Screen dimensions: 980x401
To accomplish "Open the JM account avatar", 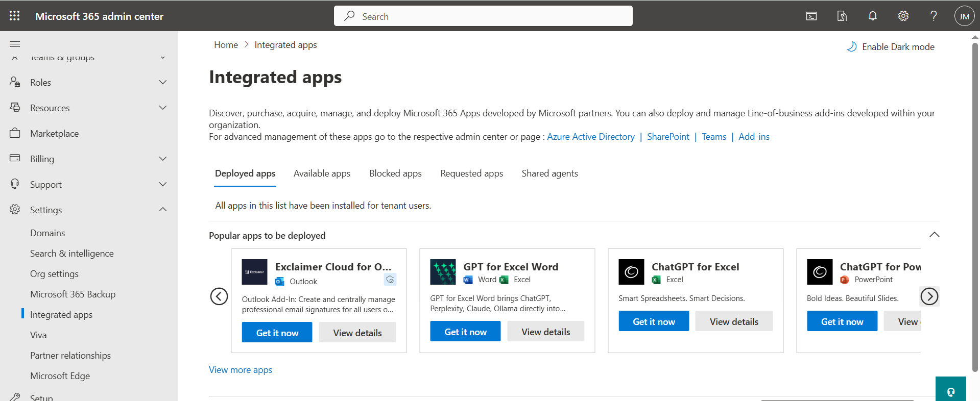I will point(964,16).
